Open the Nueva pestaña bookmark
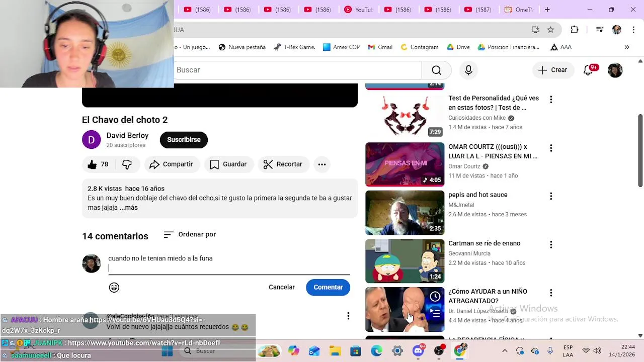Viewport: 644px width, 362px height. [x=242, y=47]
